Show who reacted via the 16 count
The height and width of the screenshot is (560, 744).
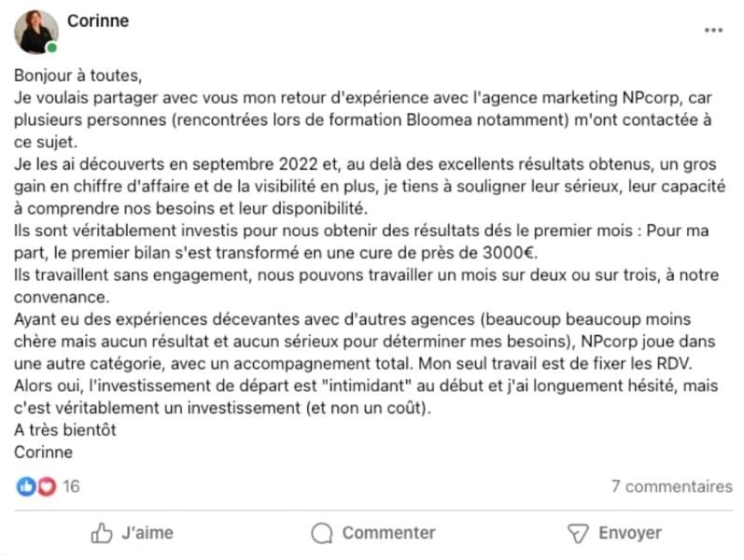pos(71,486)
